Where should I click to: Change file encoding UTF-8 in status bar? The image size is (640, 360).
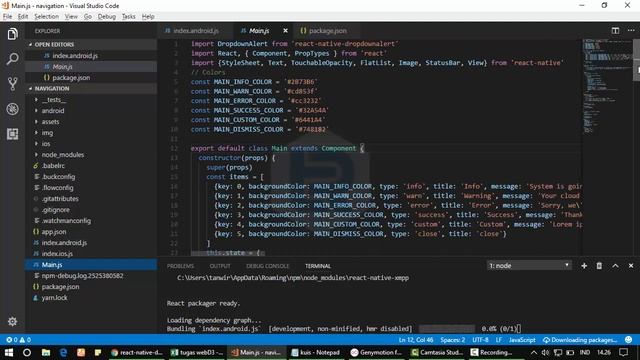click(x=480, y=340)
